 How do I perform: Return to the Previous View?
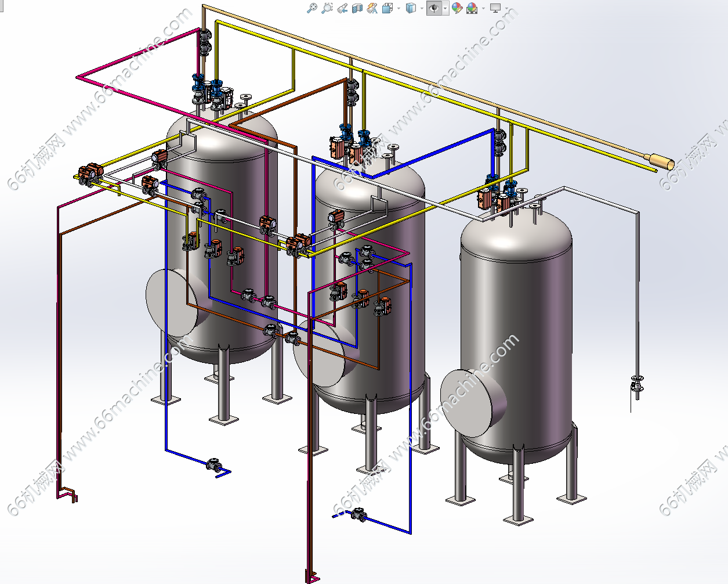342,8
